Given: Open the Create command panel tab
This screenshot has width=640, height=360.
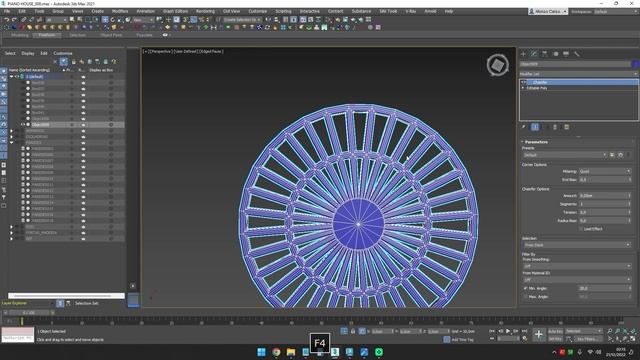Looking at the screenshot, I should (524, 54).
